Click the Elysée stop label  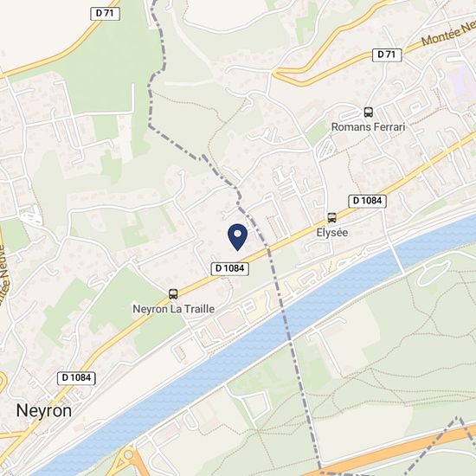click(332, 233)
